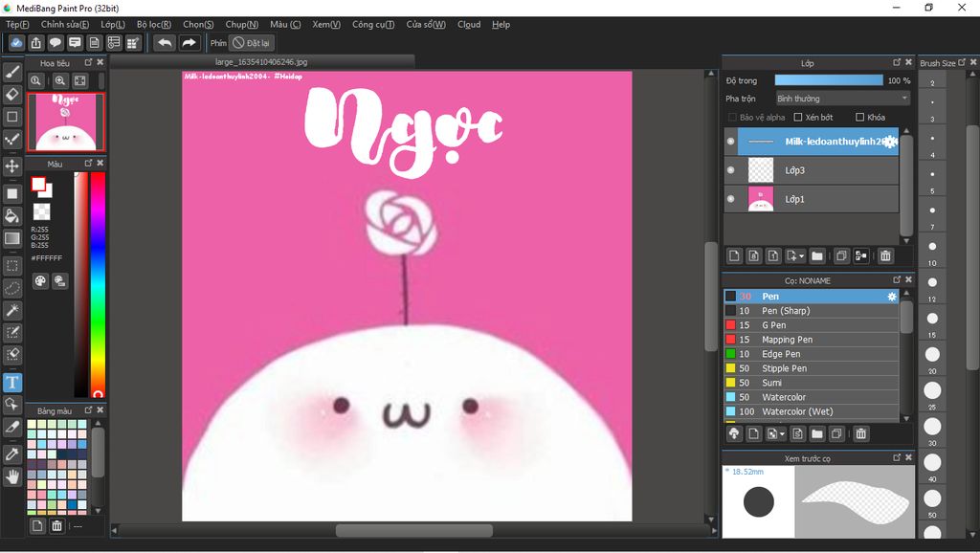This screenshot has width=980, height=553.
Task: Open the Help menu
Action: tap(501, 24)
